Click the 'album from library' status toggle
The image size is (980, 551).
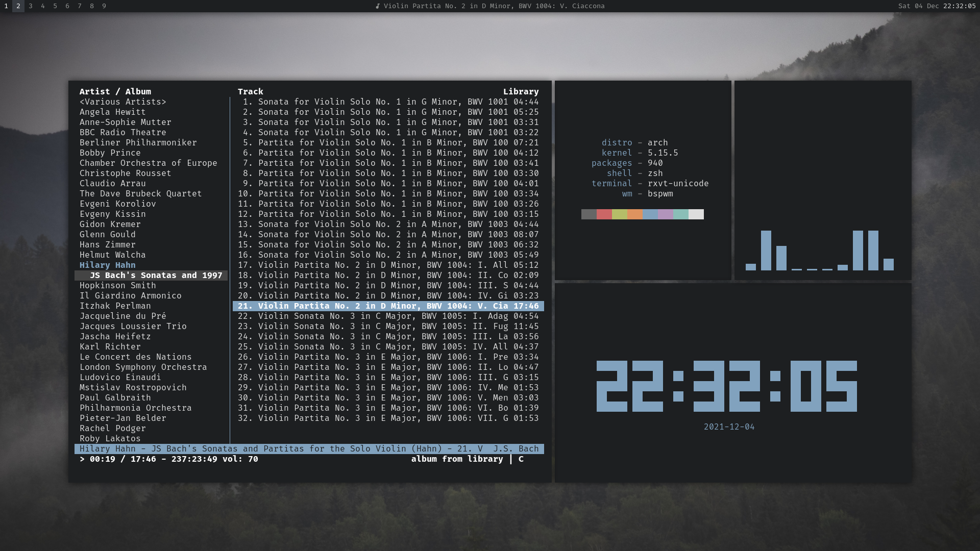click(x=457, y=459)
